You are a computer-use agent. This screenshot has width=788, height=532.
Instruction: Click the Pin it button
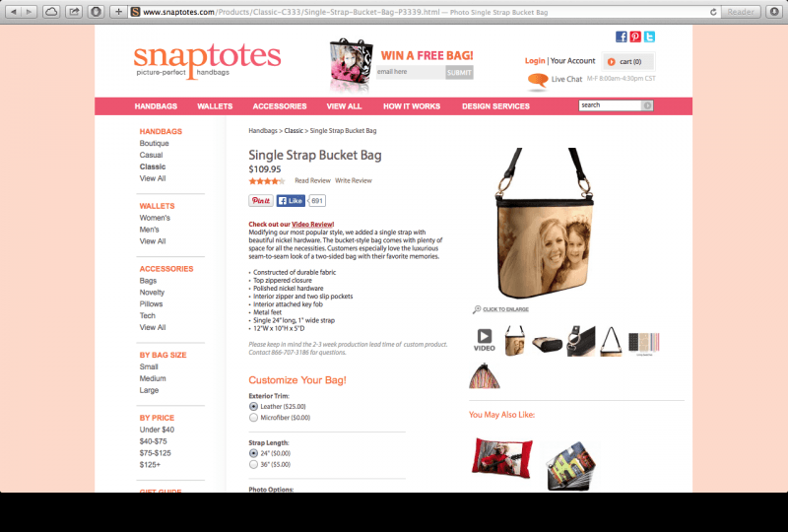[261, 201]
